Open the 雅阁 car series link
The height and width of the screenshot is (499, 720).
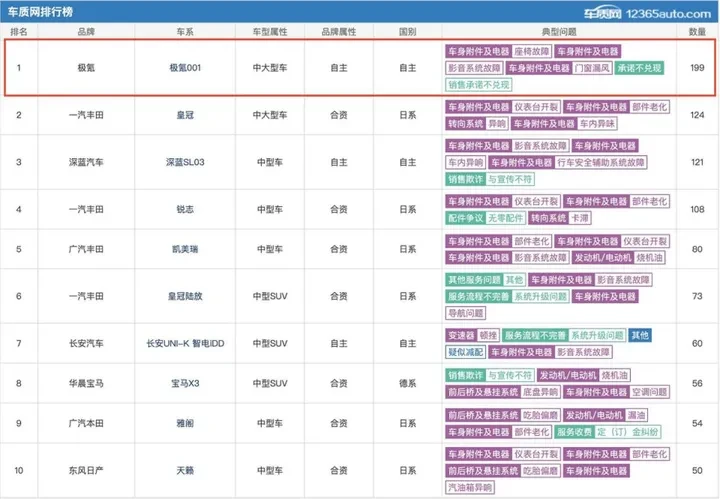click(x=185, y=423)
